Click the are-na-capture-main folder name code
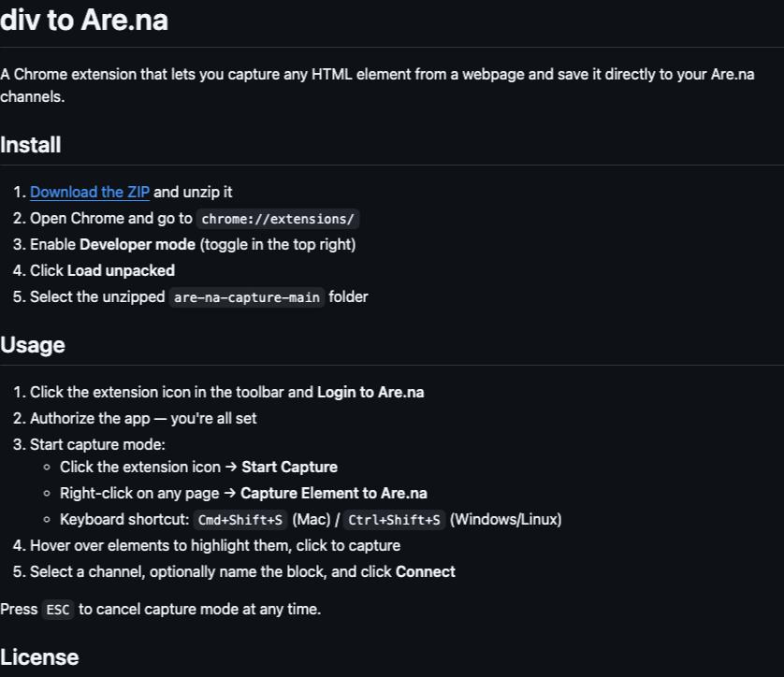The width and height of the screenshot is (784, 677). click(247, 297)
